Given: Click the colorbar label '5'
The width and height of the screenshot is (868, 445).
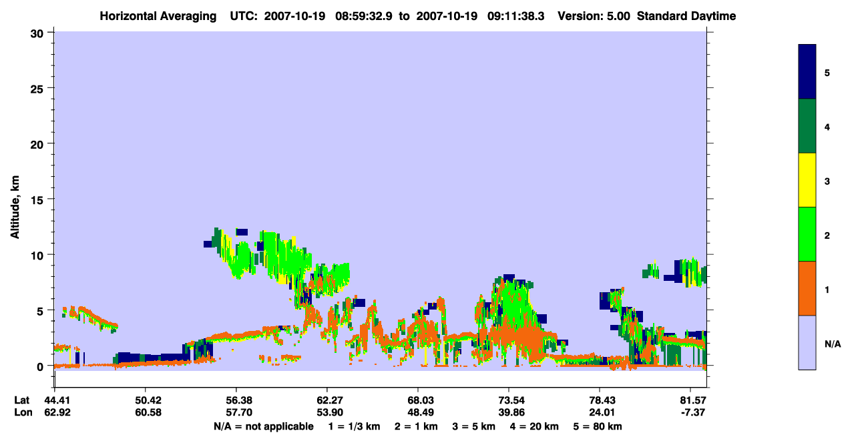Looking at the screenshot, I should [827, 72].
